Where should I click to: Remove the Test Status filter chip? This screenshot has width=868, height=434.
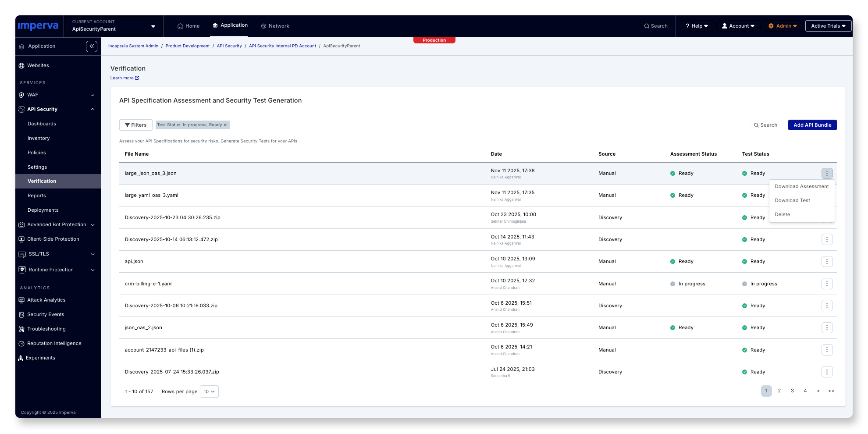225,125
